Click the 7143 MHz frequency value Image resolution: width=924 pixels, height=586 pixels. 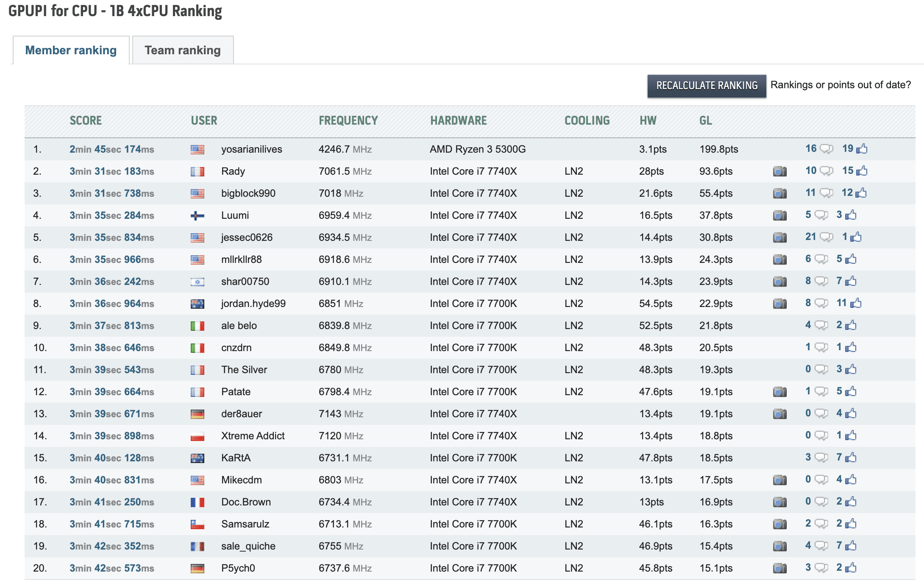click(x=341, y=414)
